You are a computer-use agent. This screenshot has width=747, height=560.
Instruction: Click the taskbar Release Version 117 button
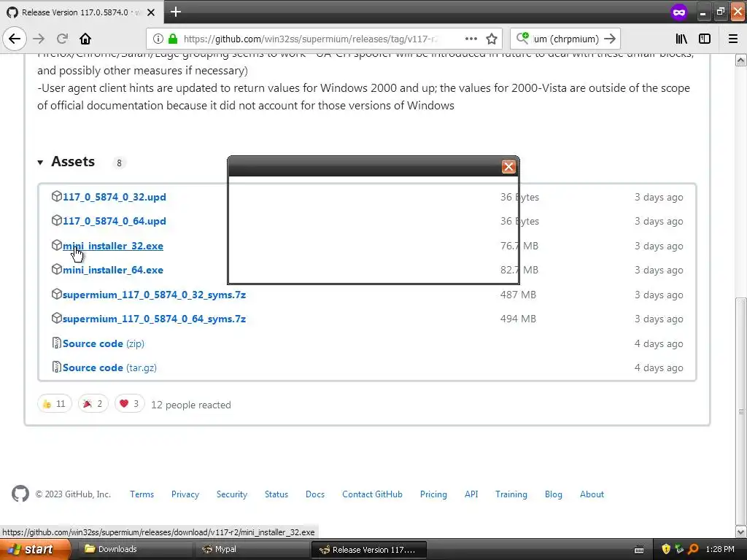pos(368,550)
